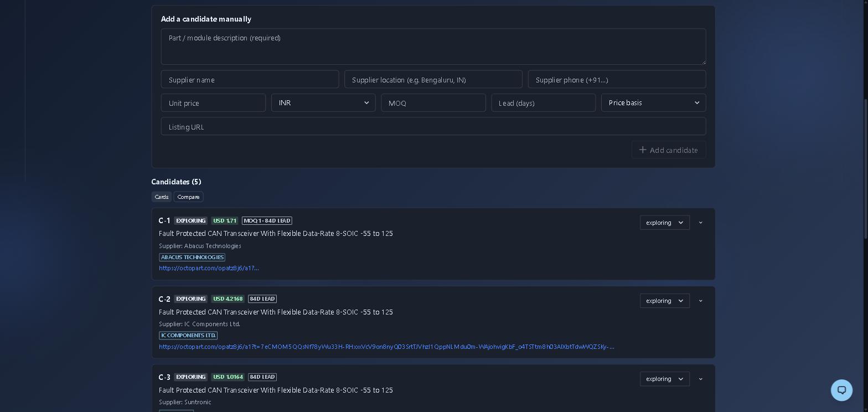868x412 pixels.
Task: Click the MOQ 1 · 84D LEAD badge
Action: pyautogui.click(x=267, y=221)
